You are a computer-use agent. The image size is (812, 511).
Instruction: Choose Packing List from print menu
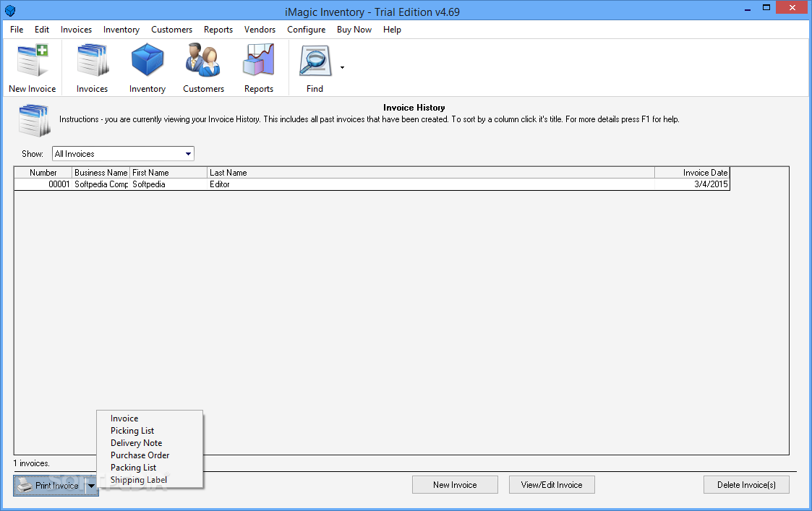tap(150, 468)
